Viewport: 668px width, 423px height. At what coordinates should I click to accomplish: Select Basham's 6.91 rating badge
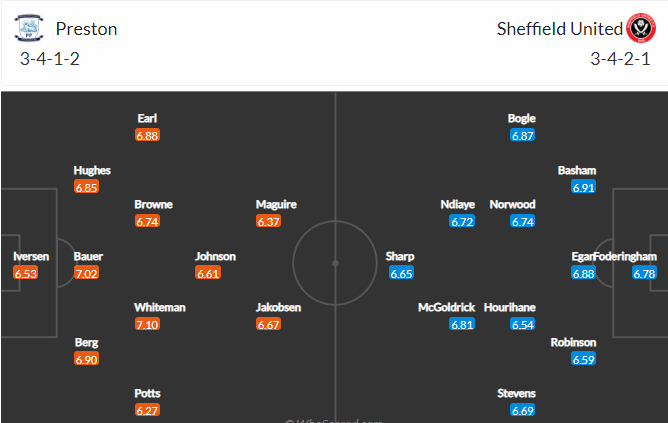(x=584, y=187)
